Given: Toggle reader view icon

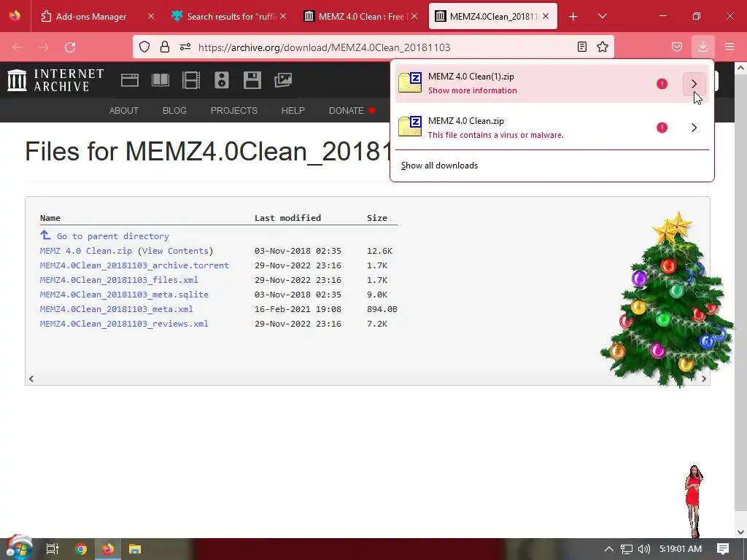Looking at the screenshot, I should tap(581, 47).
